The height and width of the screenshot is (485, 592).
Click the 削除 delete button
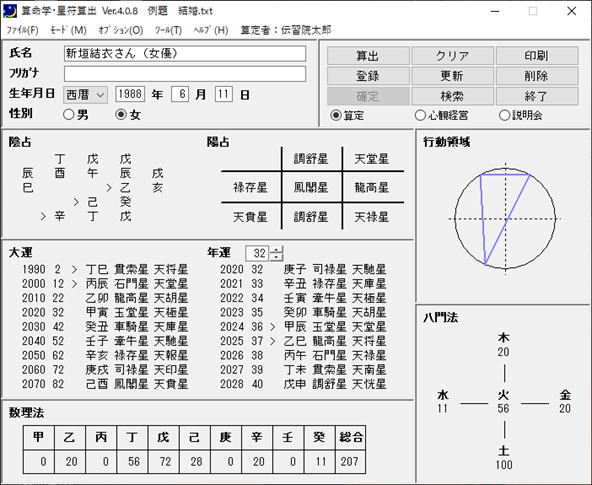pos(537,76)
